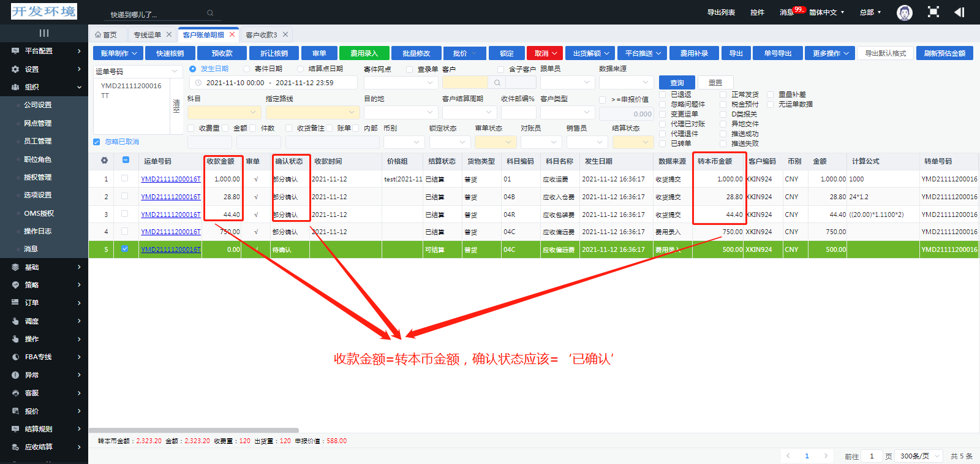Open 网点管理 in the sidebar
980x464 pixels.
[x=38, y=123]
